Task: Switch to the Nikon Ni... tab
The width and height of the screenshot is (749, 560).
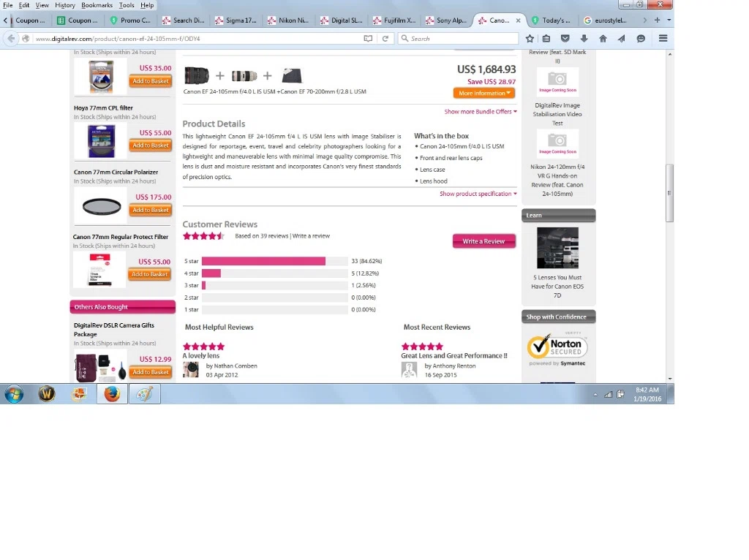Action: [x=288, y=20]
